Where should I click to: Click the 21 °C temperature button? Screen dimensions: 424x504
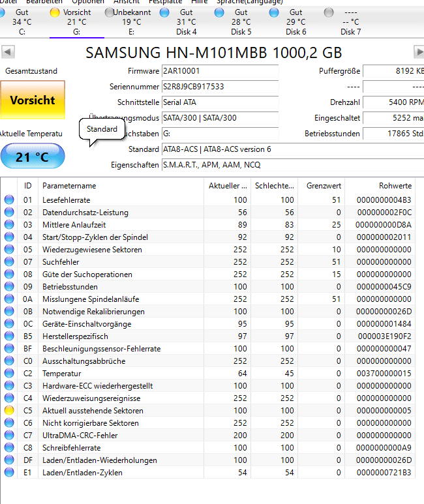click(33, 156)
